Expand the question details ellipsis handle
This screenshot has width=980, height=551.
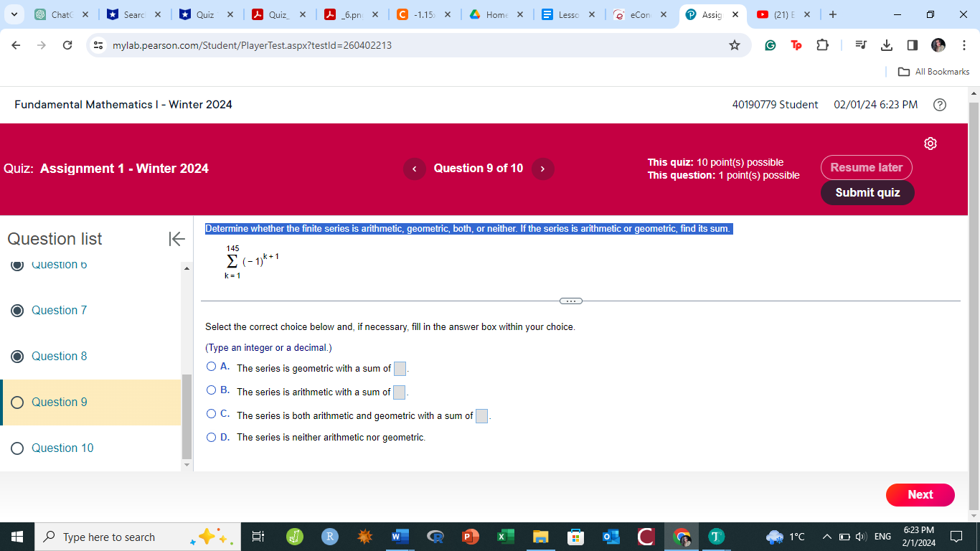tap(571, 301)
